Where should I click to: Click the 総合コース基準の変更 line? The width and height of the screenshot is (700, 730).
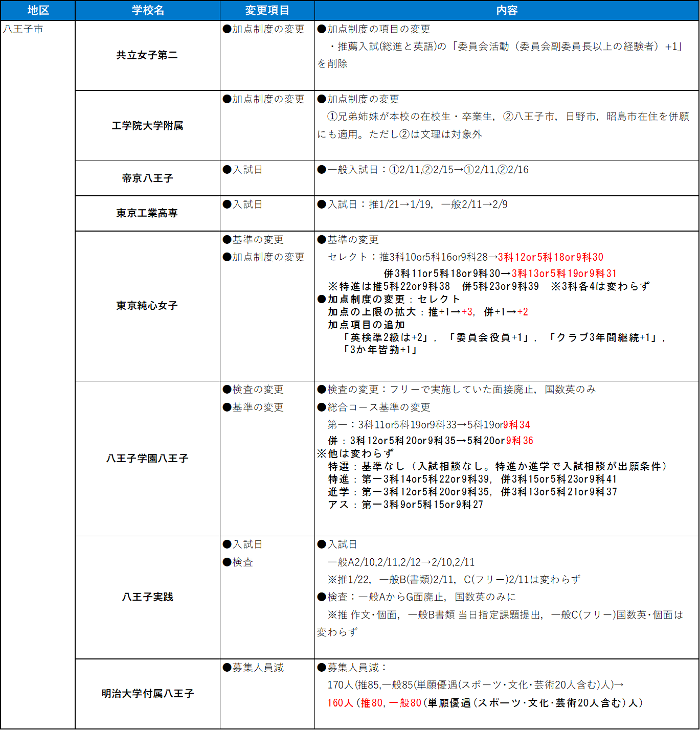374,407
